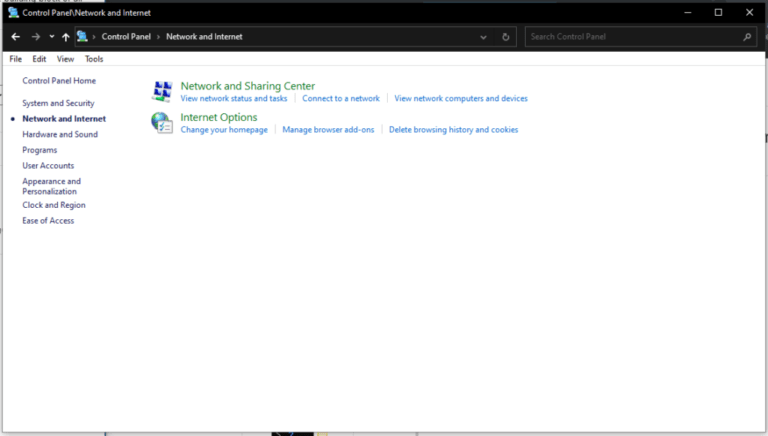Open the Recent locations dropdown arrow
Image resolution: width=768 pixels, height=436 pixels.
[x=52, y=37]
